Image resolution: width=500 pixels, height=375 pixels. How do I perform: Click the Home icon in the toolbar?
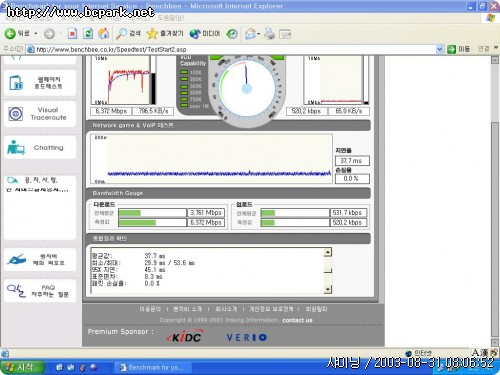(104, 34)
